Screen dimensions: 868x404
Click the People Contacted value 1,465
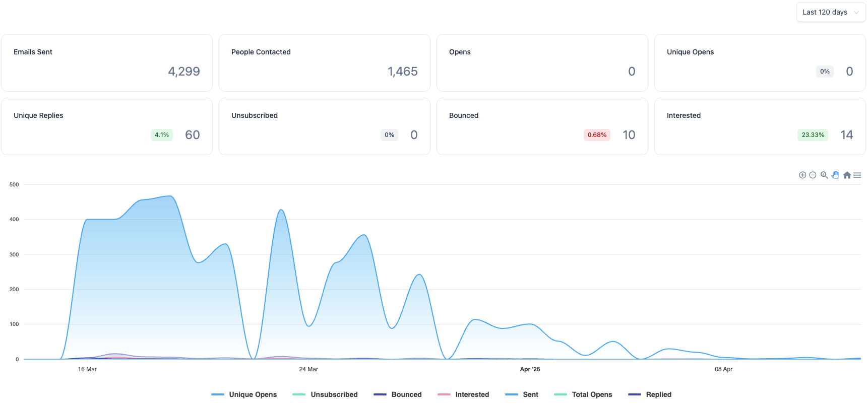pyautogui.click(x=403, y=72)
